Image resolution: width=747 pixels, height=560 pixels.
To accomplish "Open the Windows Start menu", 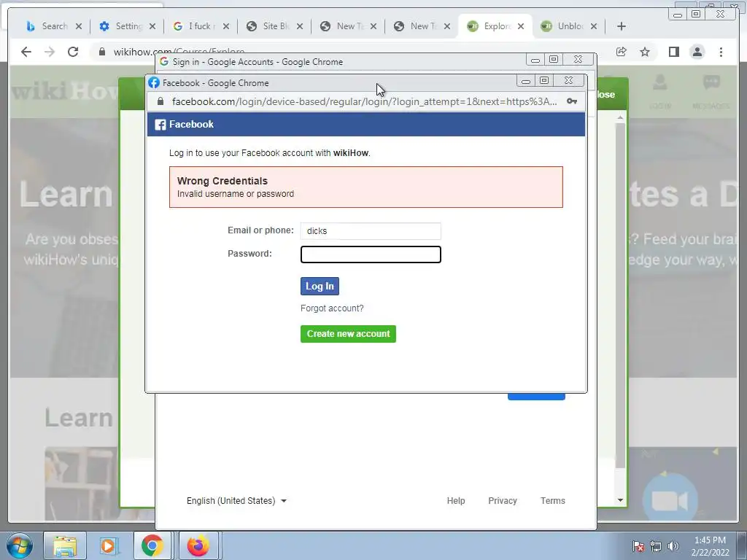I will pyautogui.click(x=20, y=545).
